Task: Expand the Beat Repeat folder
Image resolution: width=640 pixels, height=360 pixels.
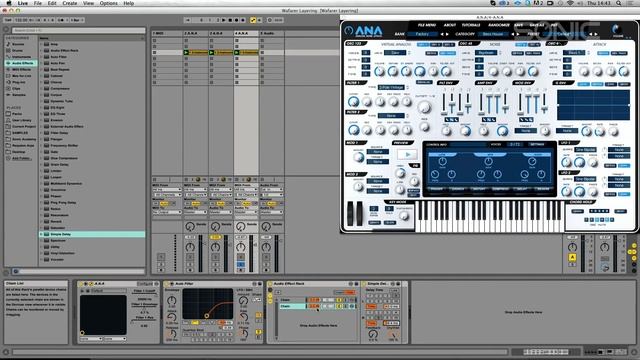Action: click(42, 69)
